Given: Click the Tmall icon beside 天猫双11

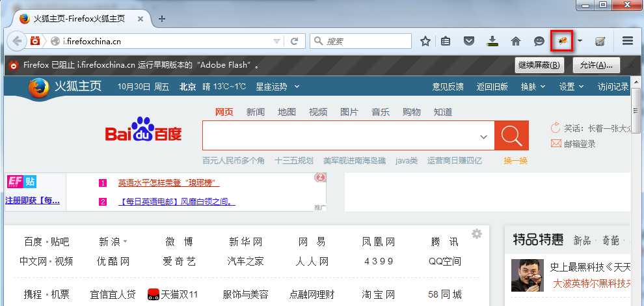Looking at the screenshot, I should (x=154, y=294).
